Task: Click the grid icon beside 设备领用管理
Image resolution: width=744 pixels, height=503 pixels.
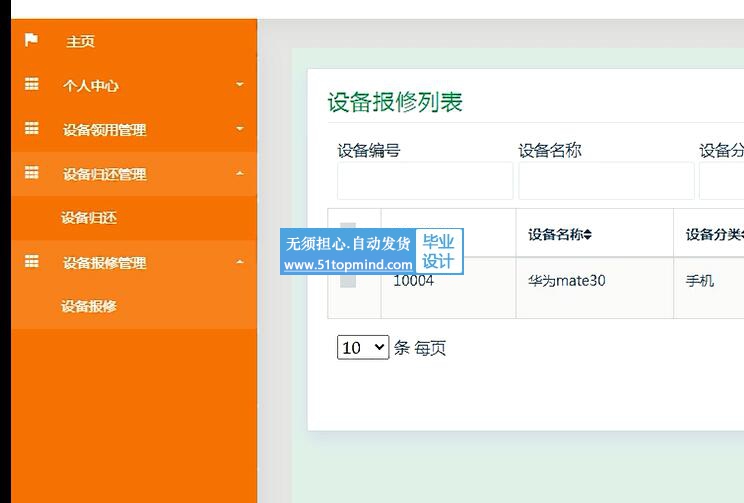Action: point(31,129)
